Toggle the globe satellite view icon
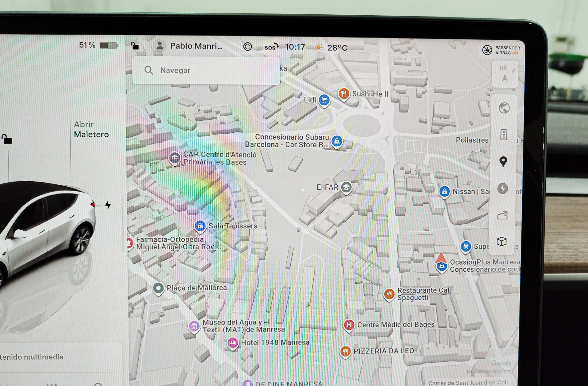Screen dimensions: 588x386 504,108
